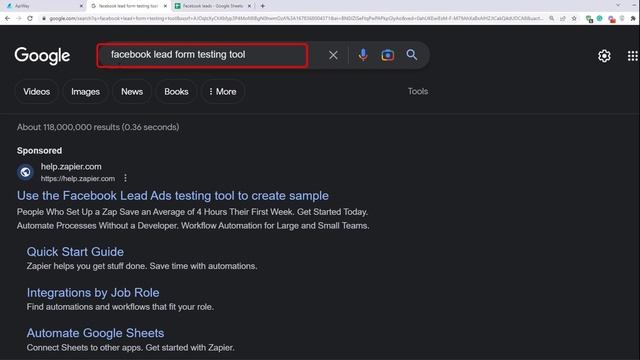This screenshot has height=360, width=640.
Task: Reload the page
Action: pos(30,18)
